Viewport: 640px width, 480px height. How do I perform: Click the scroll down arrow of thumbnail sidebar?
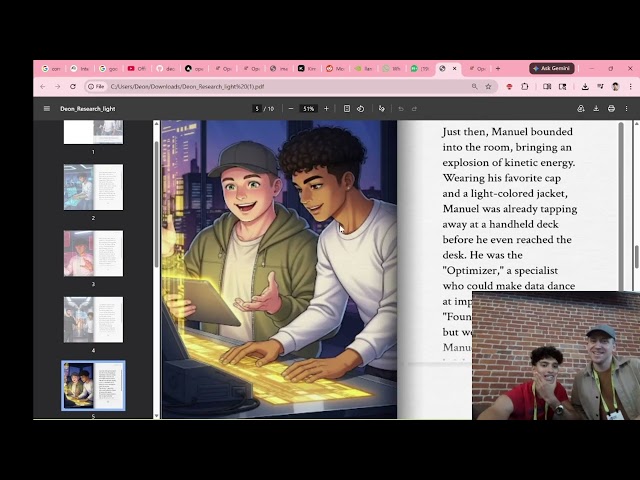coord(156,416)
